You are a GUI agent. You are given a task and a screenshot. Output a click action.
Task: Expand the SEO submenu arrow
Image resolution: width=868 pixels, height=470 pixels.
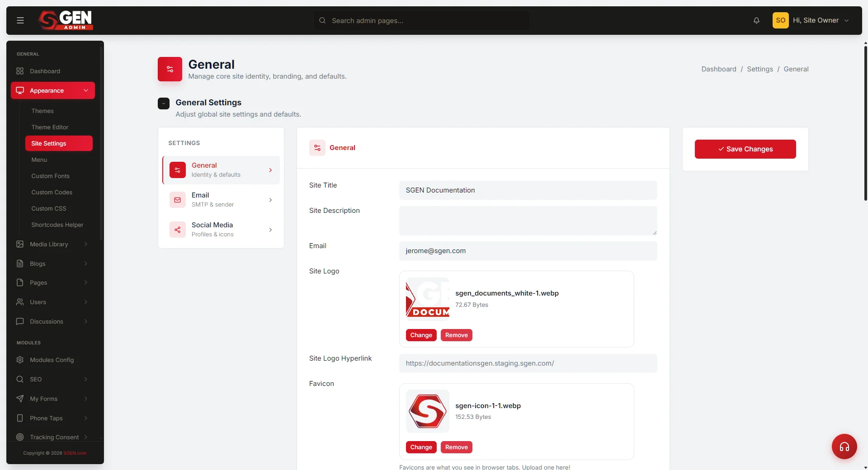(86, 379)
